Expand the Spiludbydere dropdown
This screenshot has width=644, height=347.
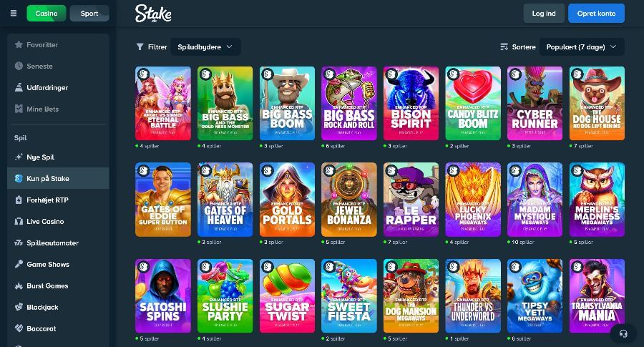[205, 47]
